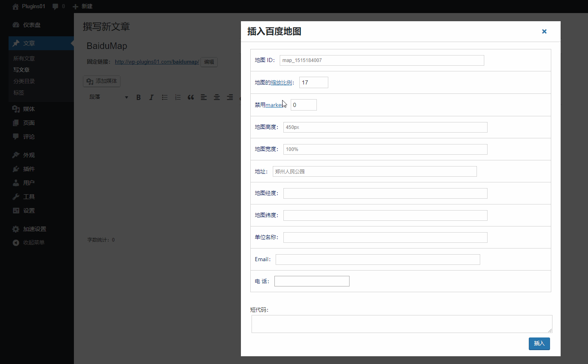This screenshot has height=364, width=588.
Task: Click the Italic formatting icon
Action: (151, 97)
